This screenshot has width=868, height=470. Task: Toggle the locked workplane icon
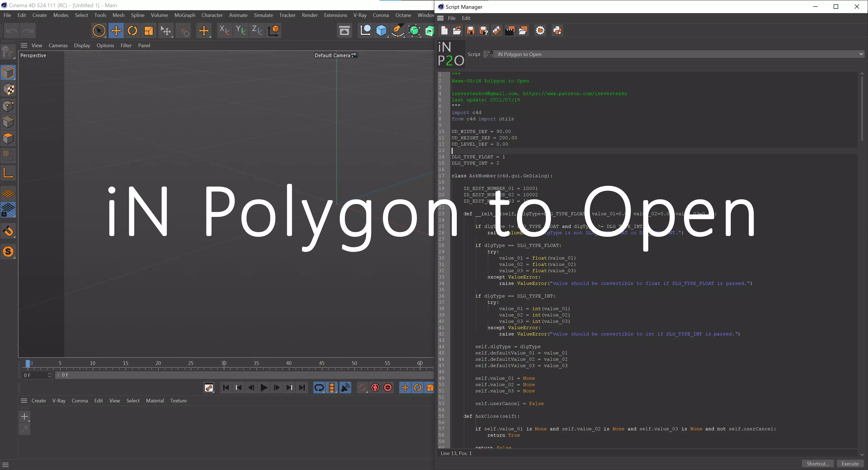[x=8, y=209]
